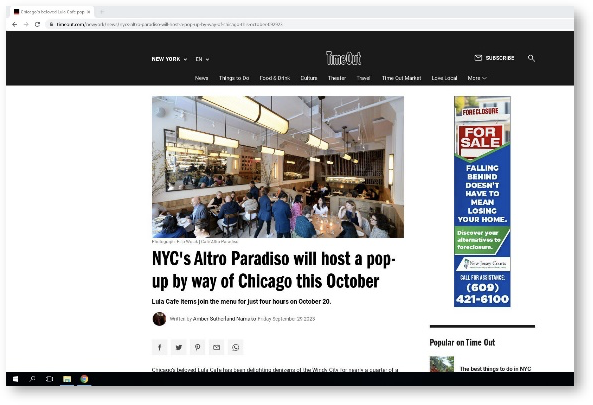Viewport: 593px width, 405px height.
Task: Click the author name byline link
Action: click(x=224, y=319)
